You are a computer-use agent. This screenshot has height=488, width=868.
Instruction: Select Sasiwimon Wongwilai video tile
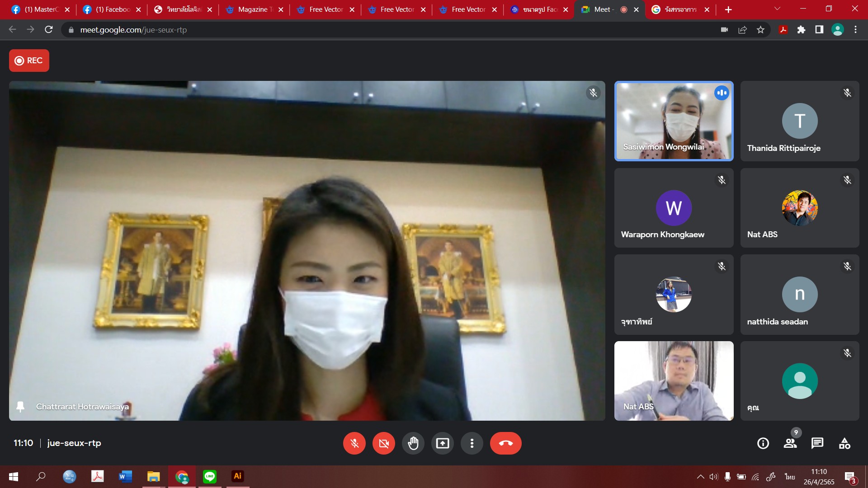[673, 121]
